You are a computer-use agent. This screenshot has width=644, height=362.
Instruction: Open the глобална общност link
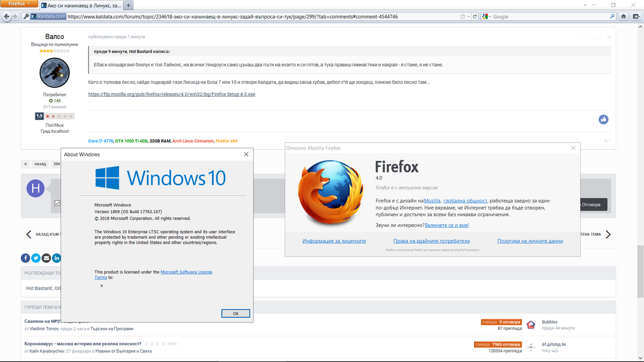click(x=465, y=201)
